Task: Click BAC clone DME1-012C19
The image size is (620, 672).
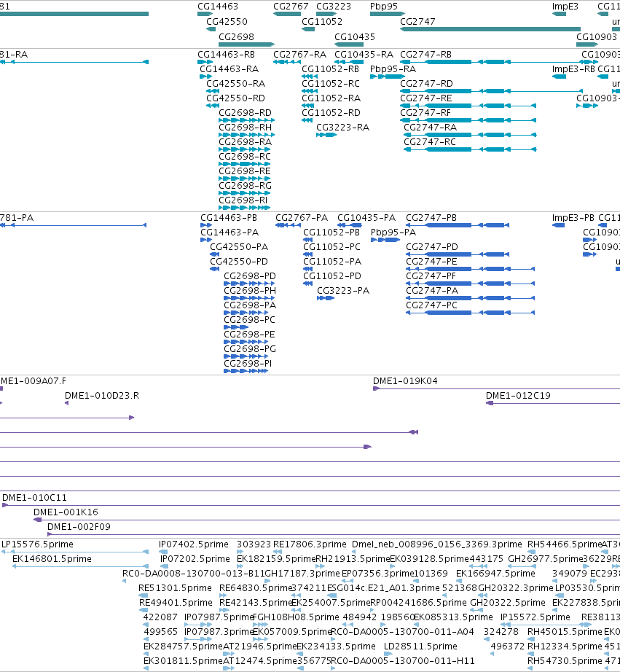Action: pos(518,396)
